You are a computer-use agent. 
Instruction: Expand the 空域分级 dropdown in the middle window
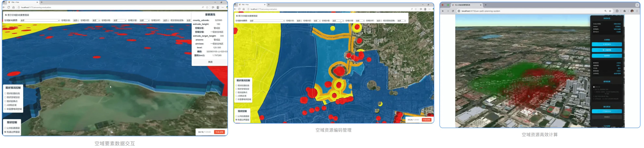338,21
